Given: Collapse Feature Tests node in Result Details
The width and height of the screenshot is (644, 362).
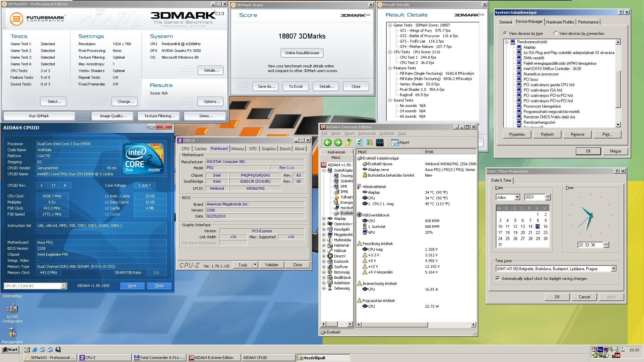Looking at the screenshot, I should [390, 68].
